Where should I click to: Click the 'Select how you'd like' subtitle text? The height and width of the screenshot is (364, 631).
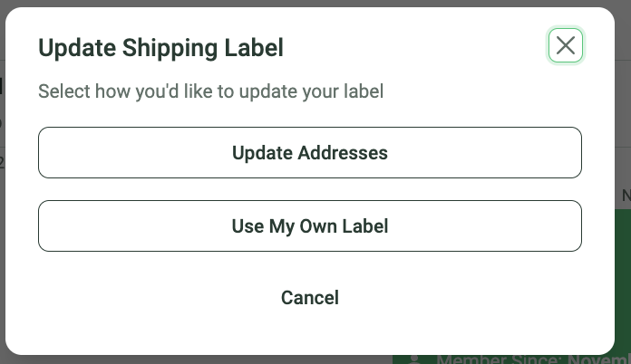tap(210, 91)
